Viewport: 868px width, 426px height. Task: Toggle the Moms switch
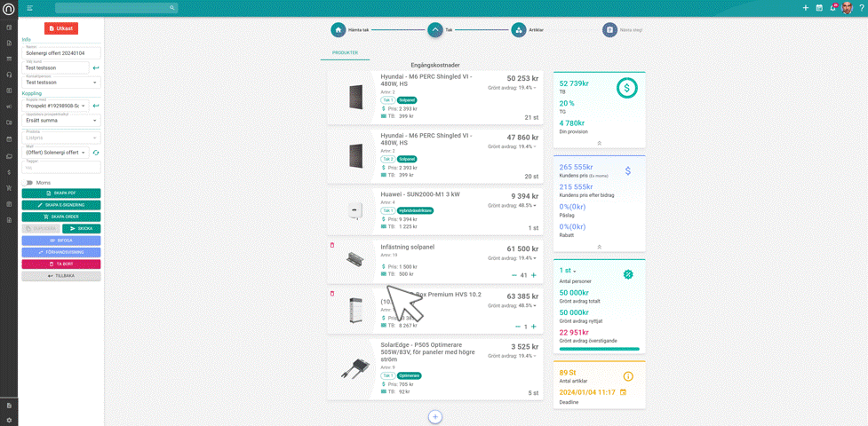[27, 183]
